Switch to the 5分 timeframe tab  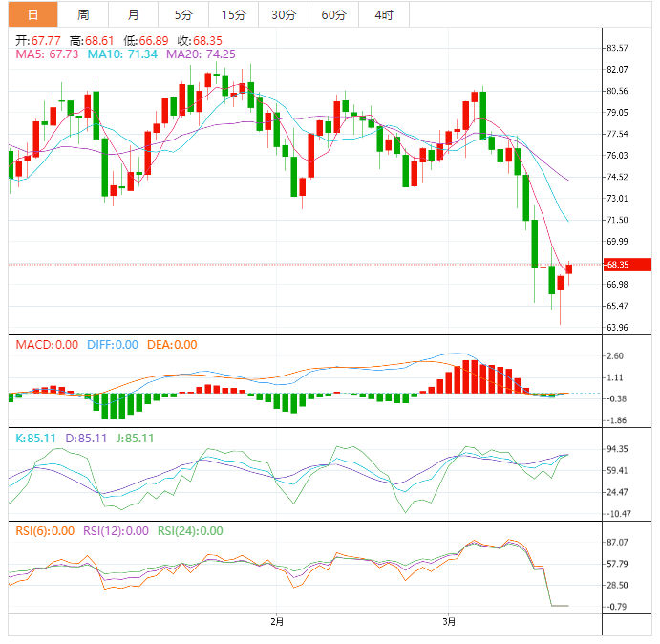coord(182,14)
